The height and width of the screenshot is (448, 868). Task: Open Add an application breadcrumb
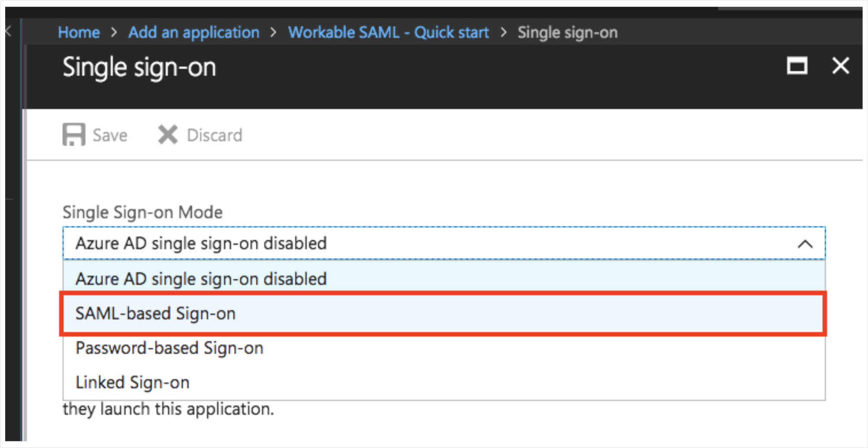tap(194, 32)
